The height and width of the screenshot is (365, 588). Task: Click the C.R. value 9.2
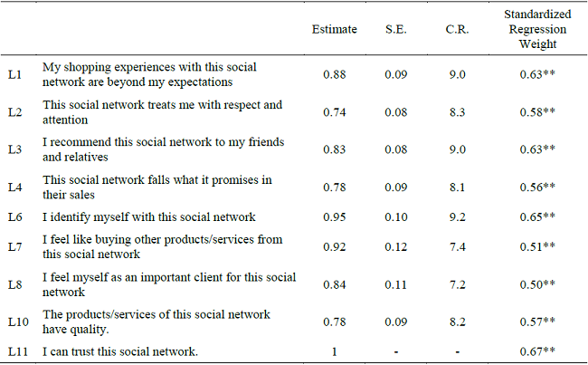(457, 216)
